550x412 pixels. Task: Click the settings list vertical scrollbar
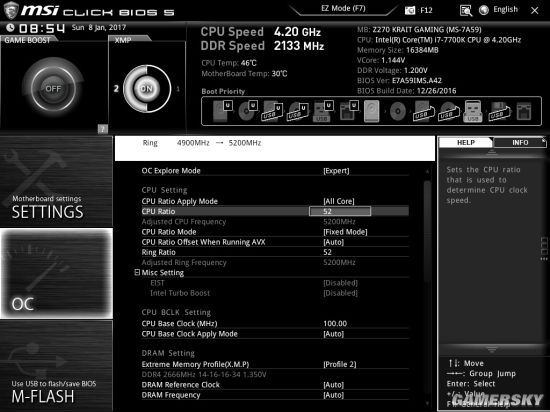point(427,288)
